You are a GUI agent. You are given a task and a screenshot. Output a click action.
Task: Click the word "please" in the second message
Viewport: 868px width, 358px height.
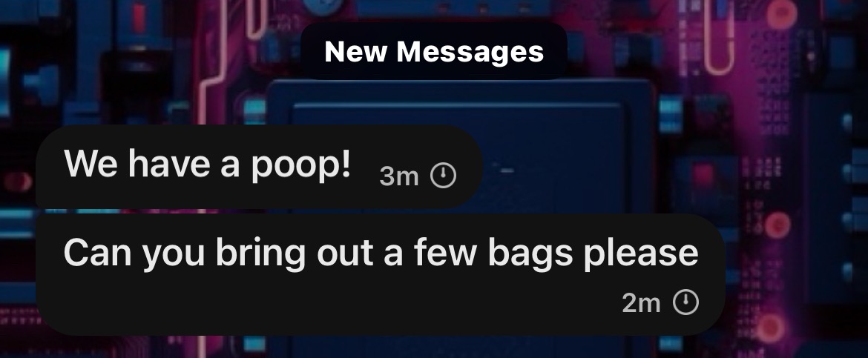click(641, 253)
